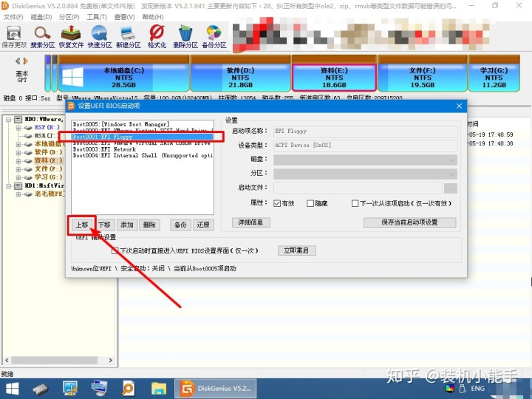Click the 立即重启 restart button
This screenshot has width=532, height=399.
pos(296,250)
